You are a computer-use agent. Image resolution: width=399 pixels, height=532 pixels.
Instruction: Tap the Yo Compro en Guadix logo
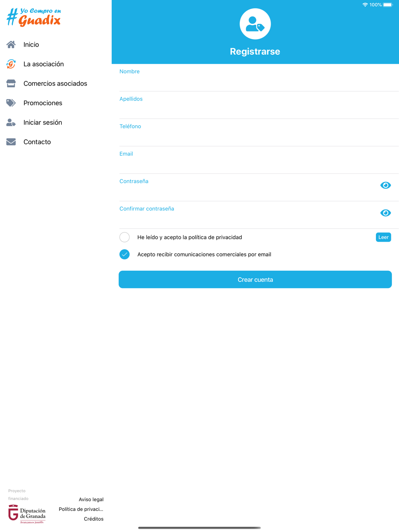[34, 17]
